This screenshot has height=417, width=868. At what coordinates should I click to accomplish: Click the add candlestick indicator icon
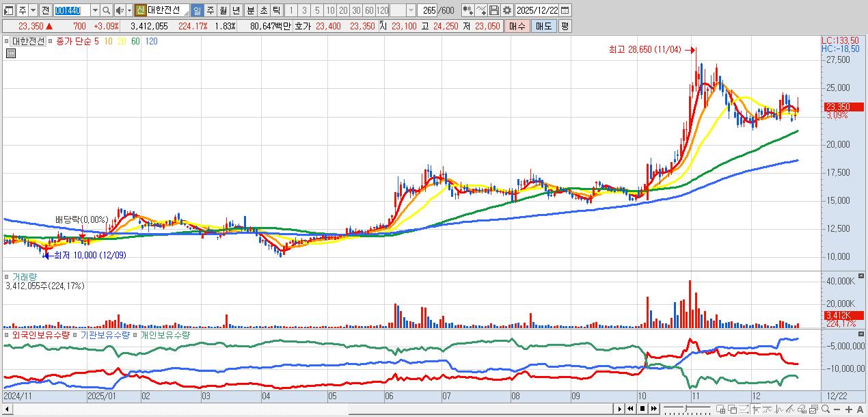(467, 10)
